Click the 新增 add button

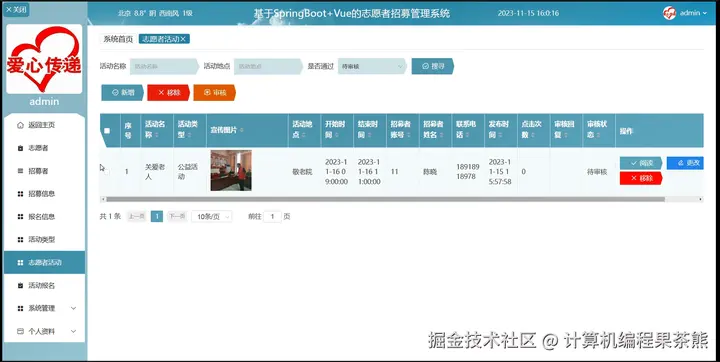[x=123, y=92]
